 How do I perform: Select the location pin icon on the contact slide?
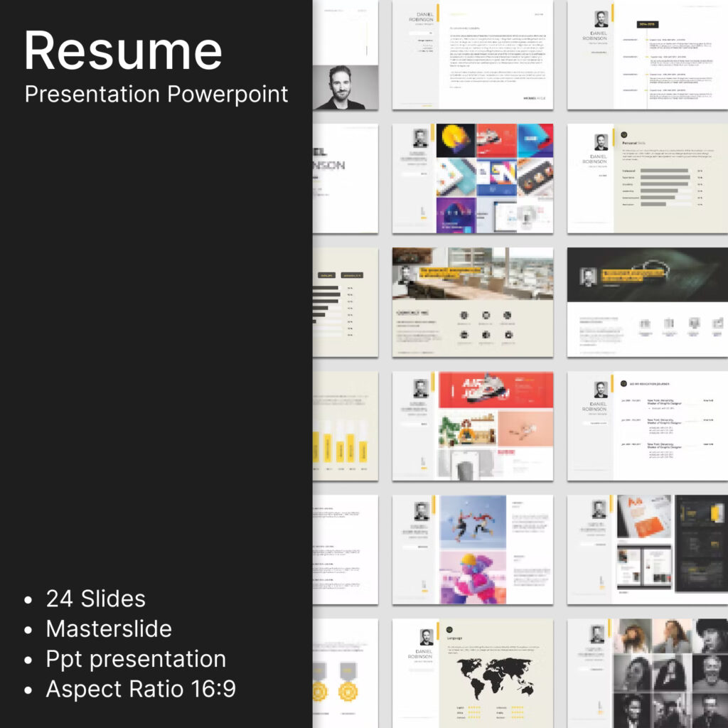point(506,315)
